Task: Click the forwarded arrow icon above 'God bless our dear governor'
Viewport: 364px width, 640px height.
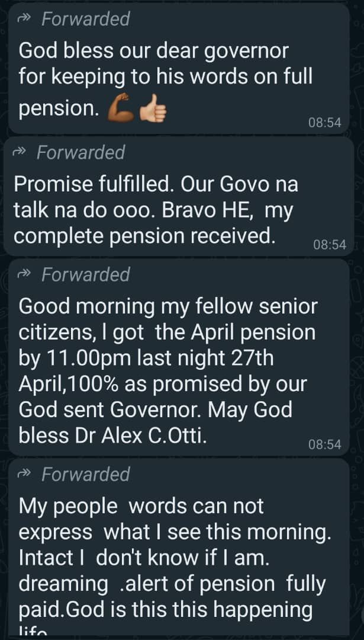Action: pos(24,19)
